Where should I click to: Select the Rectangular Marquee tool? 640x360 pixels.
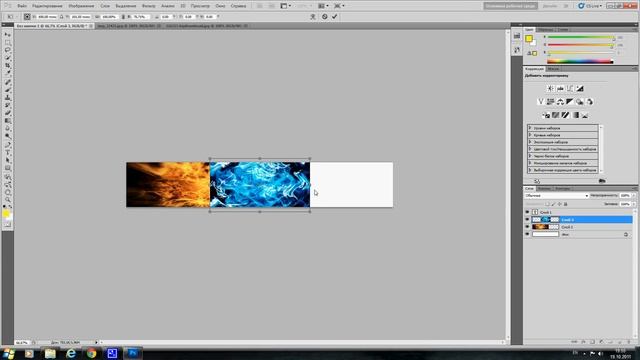click(x=7, y=42)
